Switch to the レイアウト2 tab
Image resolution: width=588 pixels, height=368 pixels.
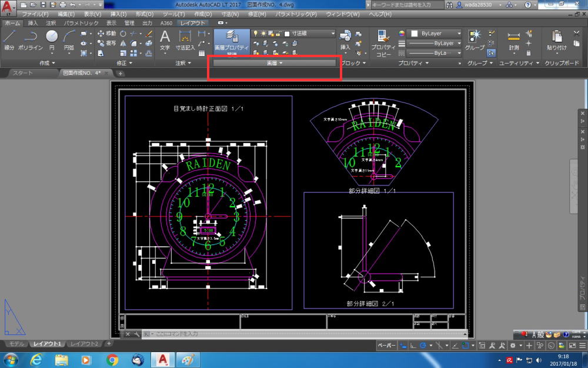(x=84, y=344)
